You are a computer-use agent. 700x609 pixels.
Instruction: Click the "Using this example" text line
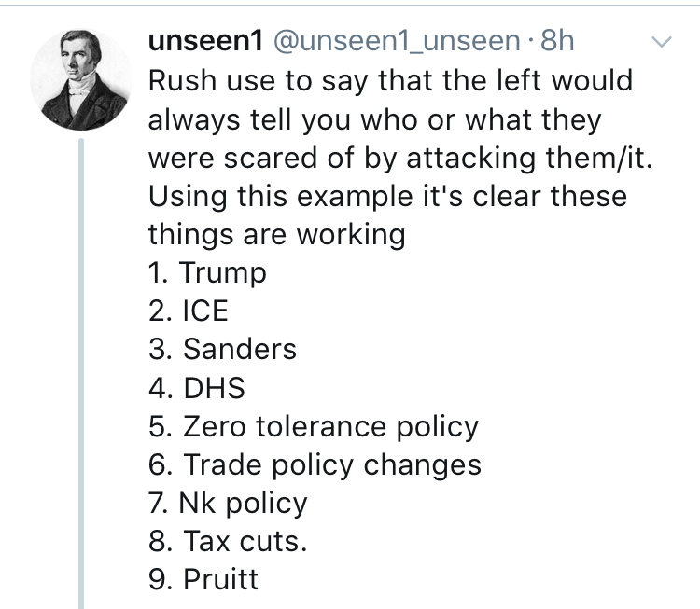point(387,196)
